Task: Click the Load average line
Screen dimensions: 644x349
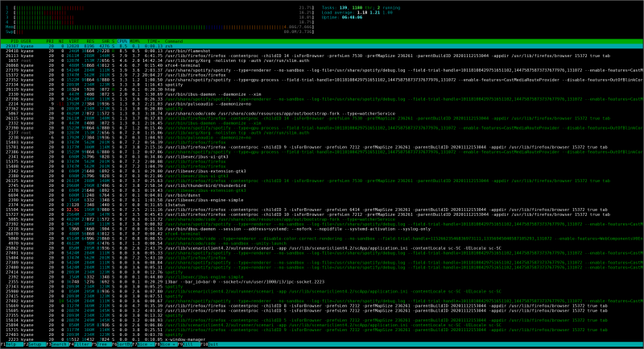Action: point(357,13)
